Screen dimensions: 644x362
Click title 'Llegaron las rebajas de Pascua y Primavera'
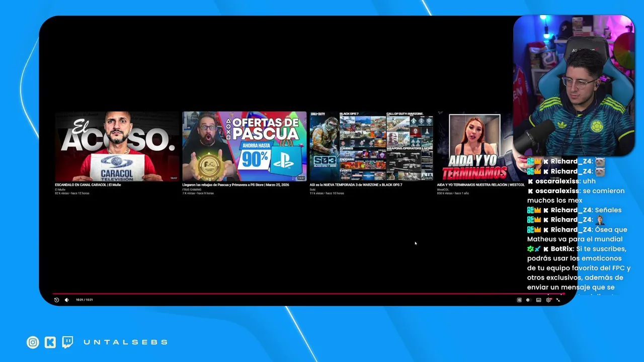[x=235, y=185]
